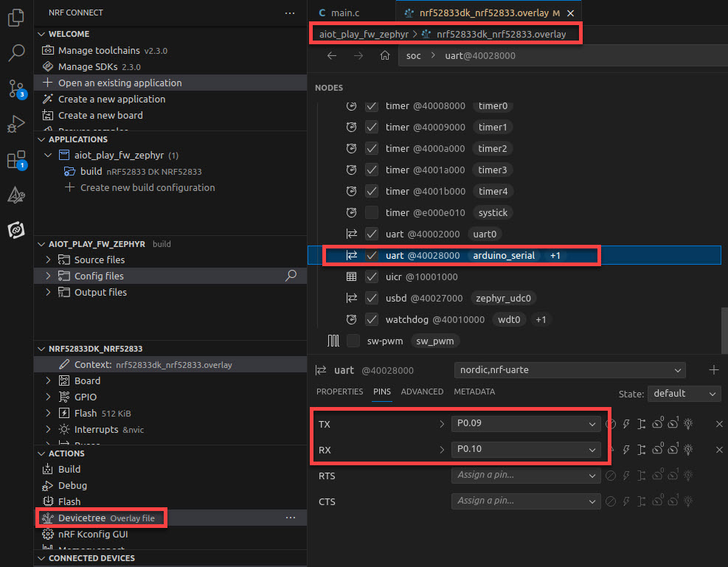This screenshot has width=728, height=567.
Task: Toggle timer3 node checkbox
Action: [372, 170]
